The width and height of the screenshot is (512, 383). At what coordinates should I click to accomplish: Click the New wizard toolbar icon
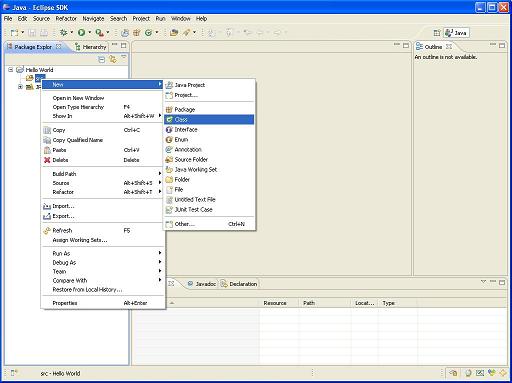(x=14, y=33)
